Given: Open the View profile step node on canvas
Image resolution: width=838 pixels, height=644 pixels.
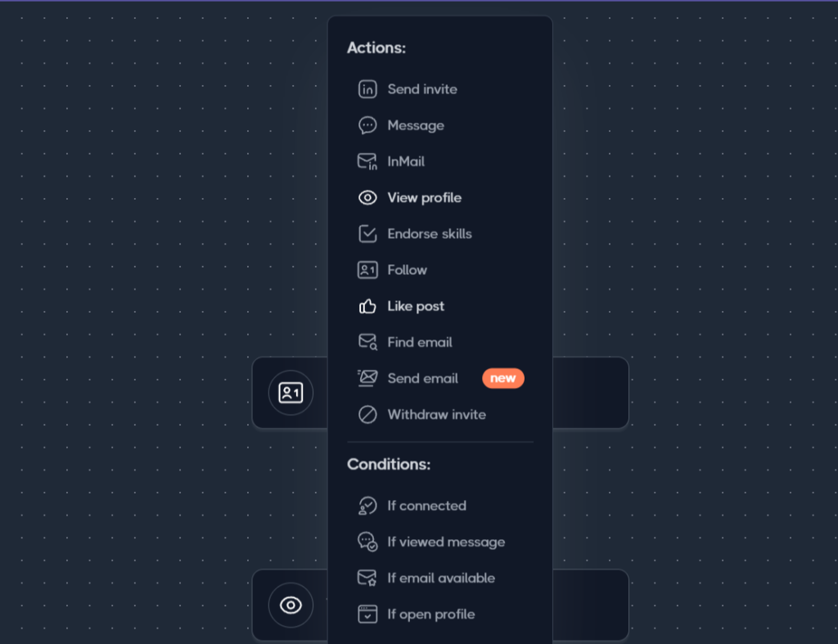Looking at the screenshot, I should [x=291, y=606].
